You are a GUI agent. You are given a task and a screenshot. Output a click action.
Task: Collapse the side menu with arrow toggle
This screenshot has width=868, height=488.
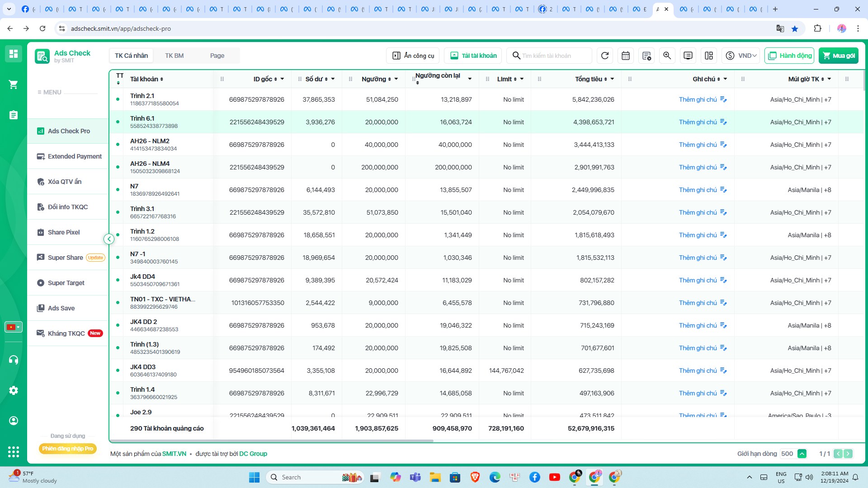[109, 239]
